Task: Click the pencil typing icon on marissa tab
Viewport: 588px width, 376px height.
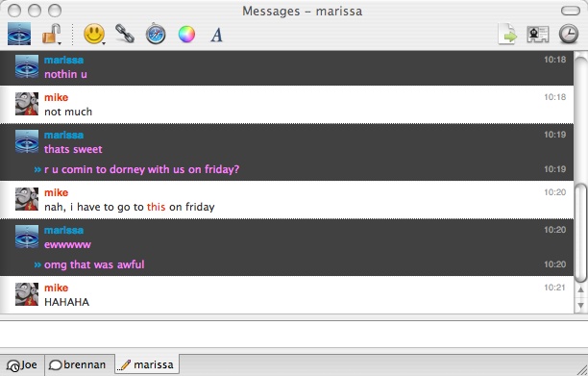Action: 124,365
